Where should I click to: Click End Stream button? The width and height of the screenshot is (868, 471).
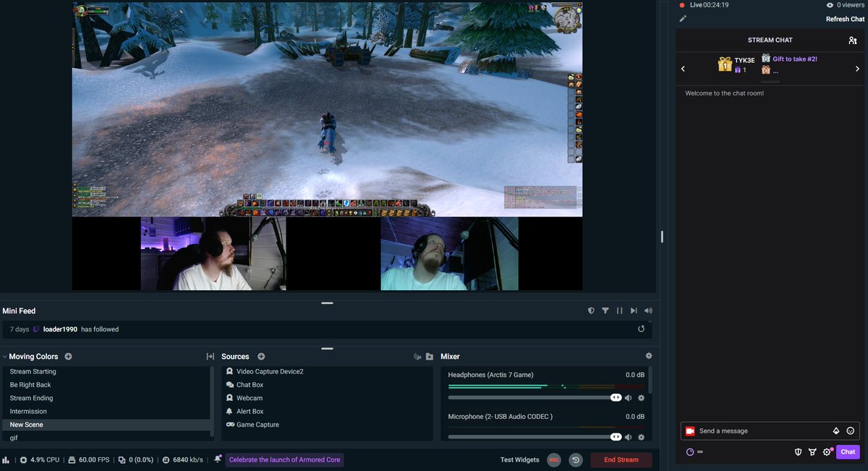621,459
